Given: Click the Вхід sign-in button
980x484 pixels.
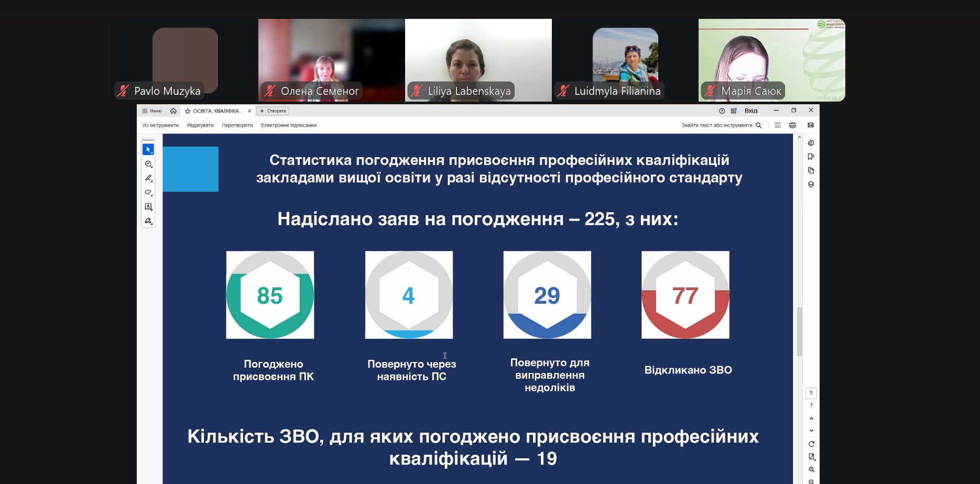Looking at the screenshot, I should (x=751, y=111).
